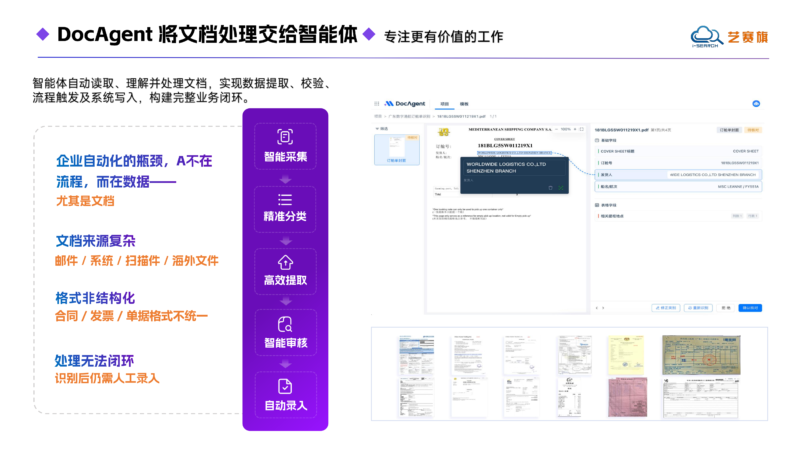Click the DocAgent logo in embedded app

(x=405, y=104)
